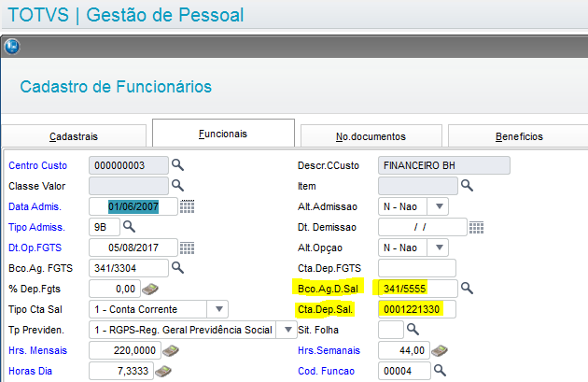Click the Hrs. Mensais field 220,0000
The width and height of the screenshot is (588, 382).
tap(125, 350)
